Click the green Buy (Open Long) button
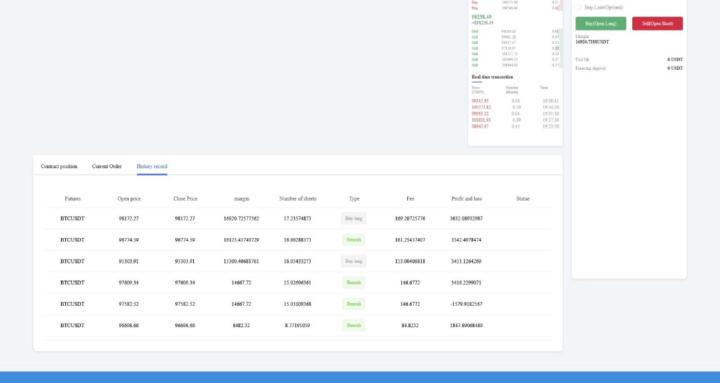The image size is (720, 383). [x=601, y=23]
